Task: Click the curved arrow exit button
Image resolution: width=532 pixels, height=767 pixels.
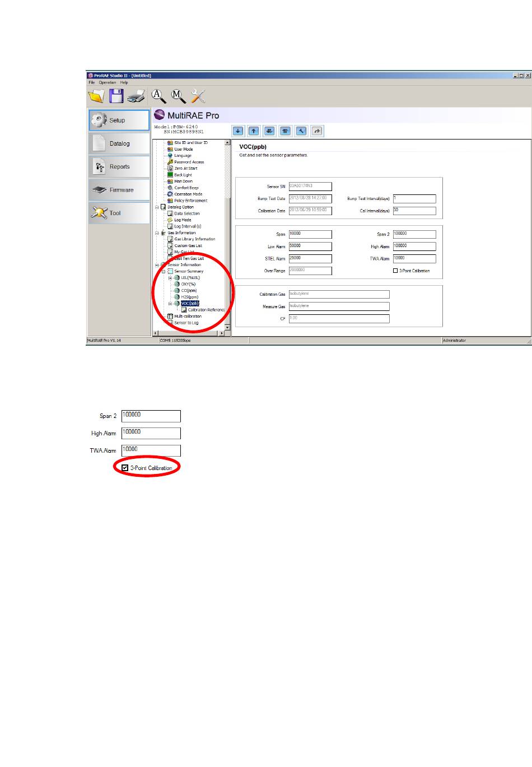Action: tap(317, 131)
